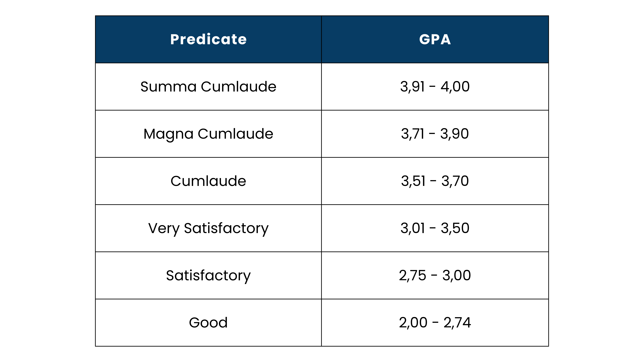
Task: Click the Good predicate cell
Action: pyautogui.click(x=208, y=323)
